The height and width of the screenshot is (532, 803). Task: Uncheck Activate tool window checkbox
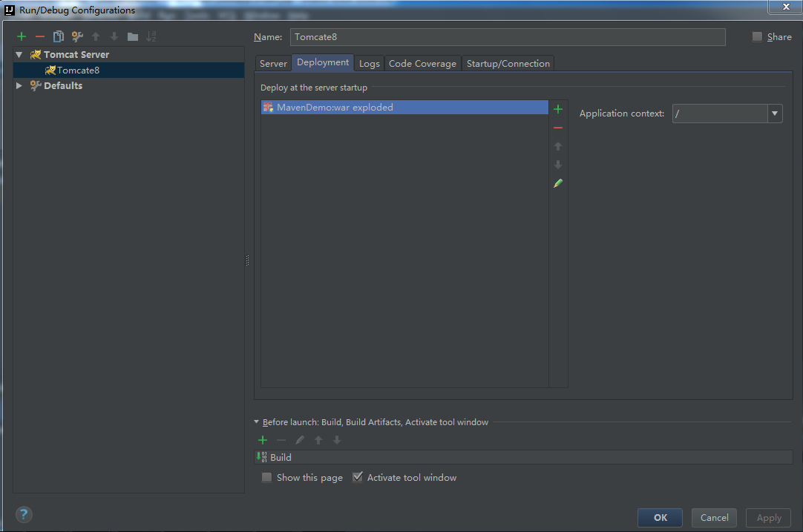pyautogui.click(x=358, y=477)
